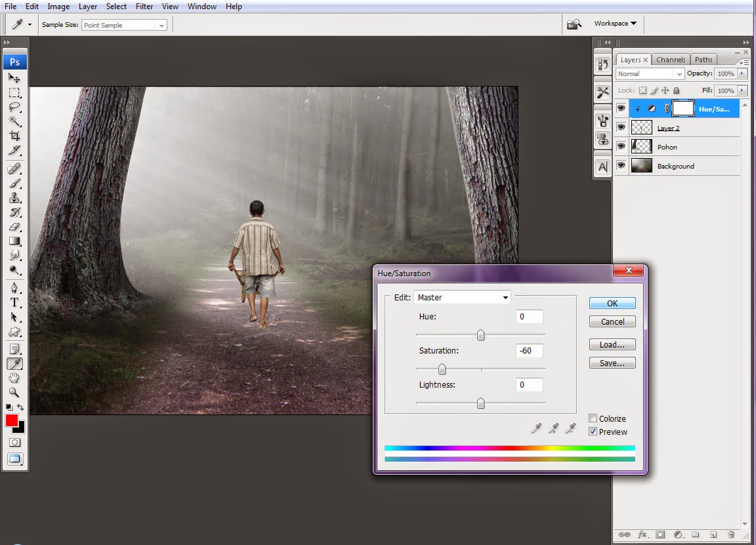Toggle lock transparent pixels
The height and width of the screenshot is (545, 756).
tap(642, 91)
